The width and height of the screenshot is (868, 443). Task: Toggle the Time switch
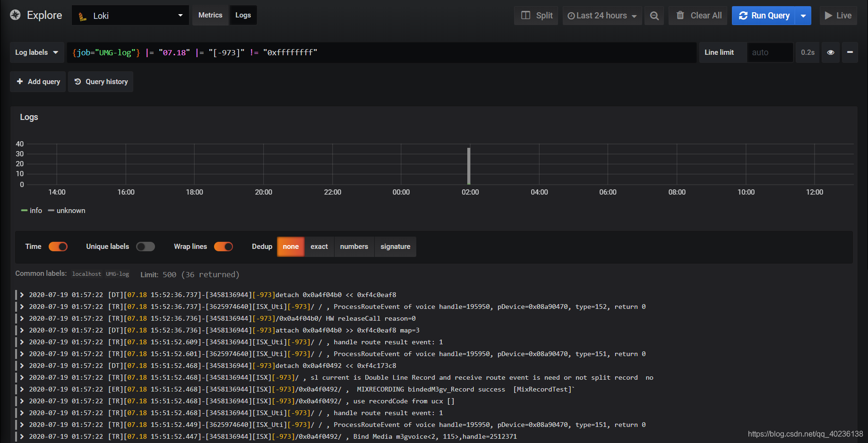pos(58,247)
